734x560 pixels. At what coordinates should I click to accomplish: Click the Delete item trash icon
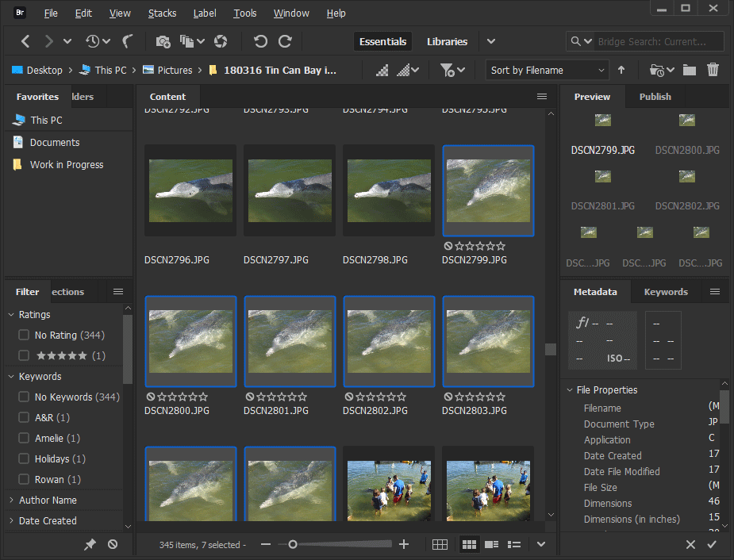coord(713,70)
